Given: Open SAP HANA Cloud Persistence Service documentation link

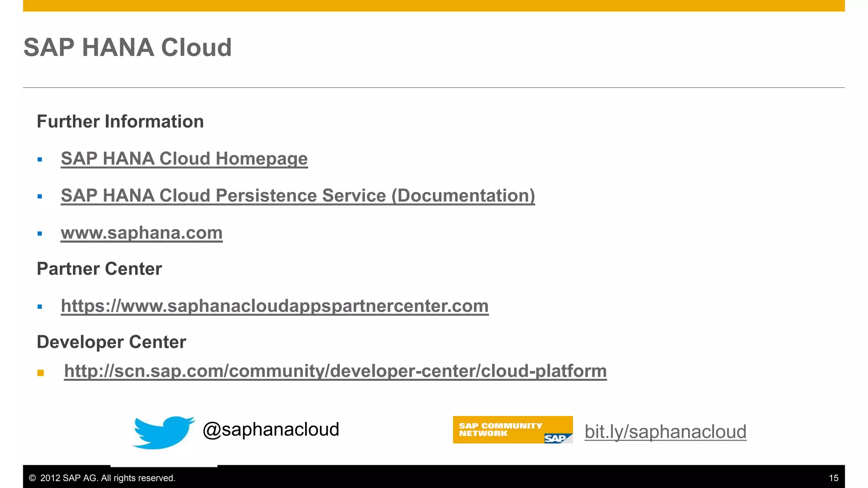Looking at the screenshot, I should click(x=298, y=196).
